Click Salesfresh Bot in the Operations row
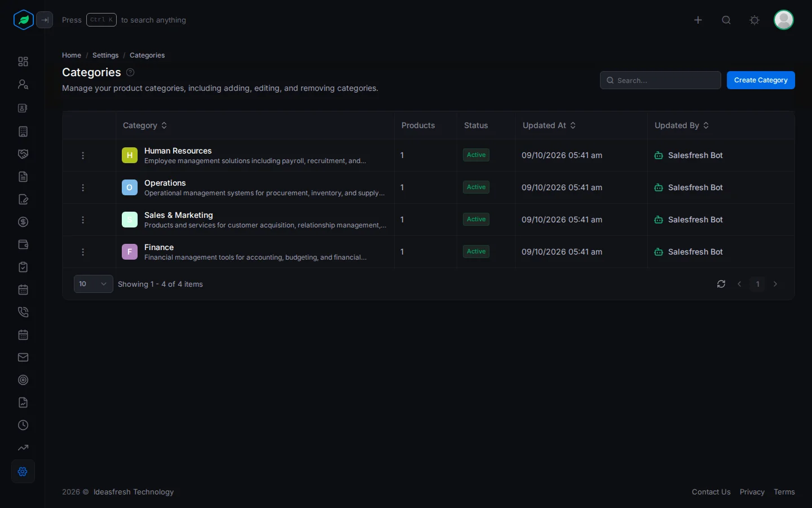812x508 pixels. coord(695,187)
